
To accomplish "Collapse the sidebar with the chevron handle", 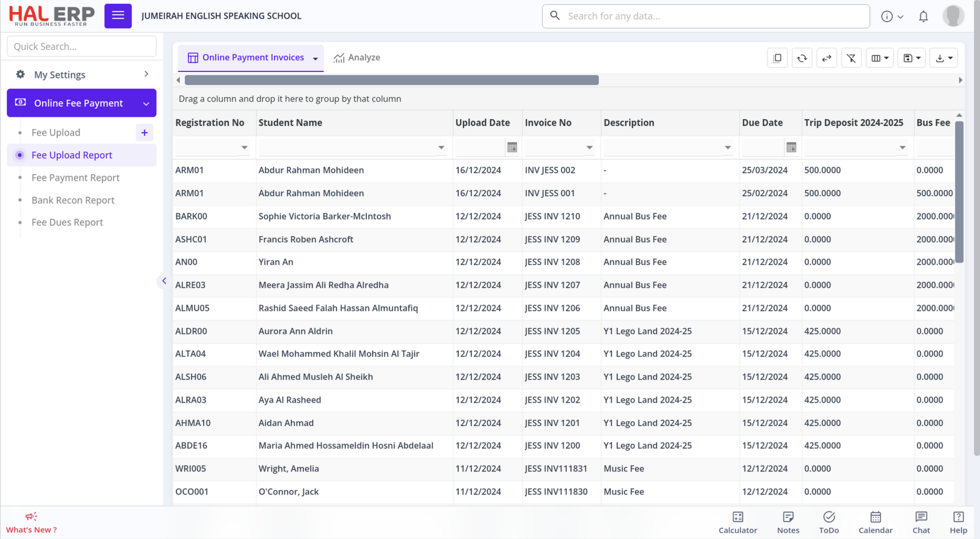I will (x=164, y=281).
